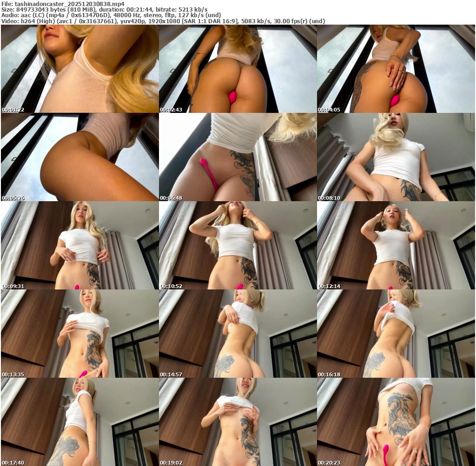The image size is (476, 466).
Task: Open the thumbnail stamped 00:12:14
Action: 396,245
